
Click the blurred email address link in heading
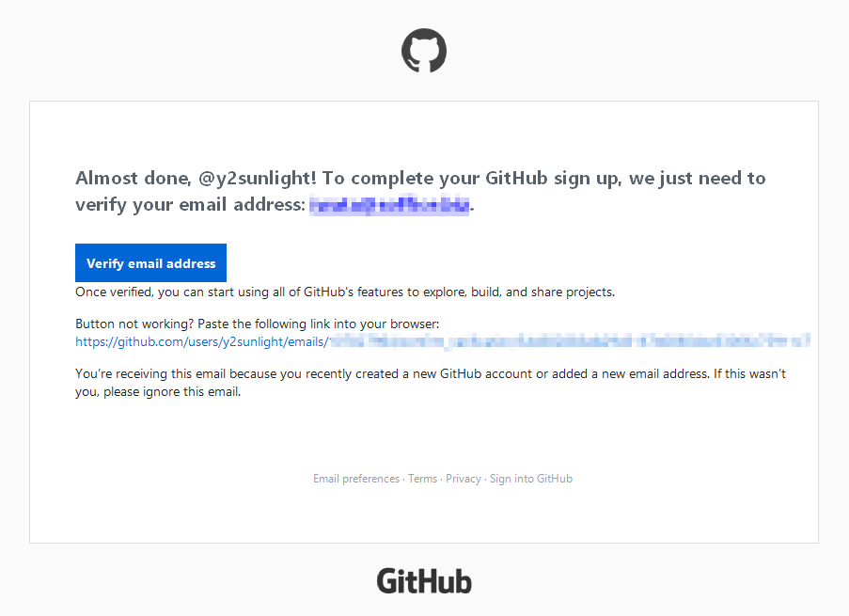[x=389, y=205]
